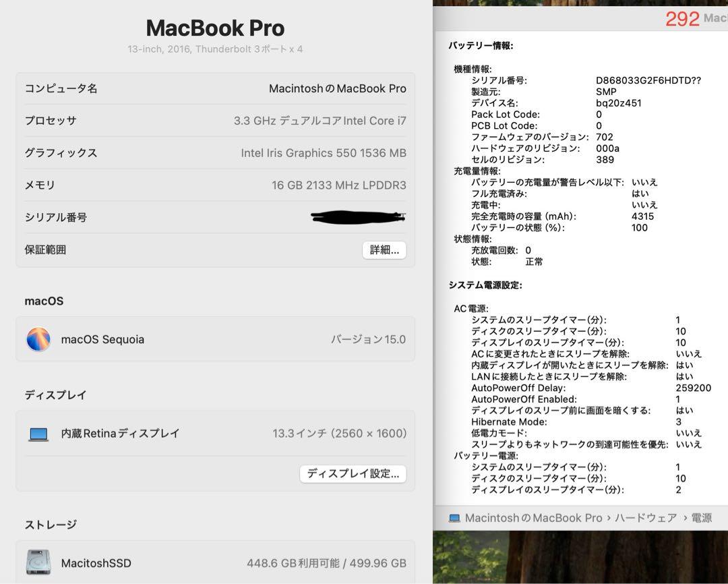Click the macOS Sequoia logo icon
This screenshot has height=584, width=728.
pos(38,339)
